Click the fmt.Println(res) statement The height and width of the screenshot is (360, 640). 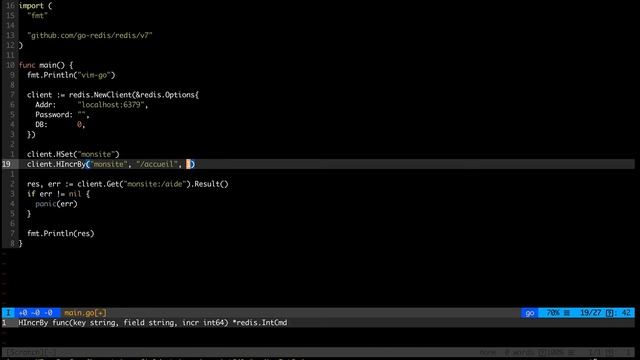(61, 233)
